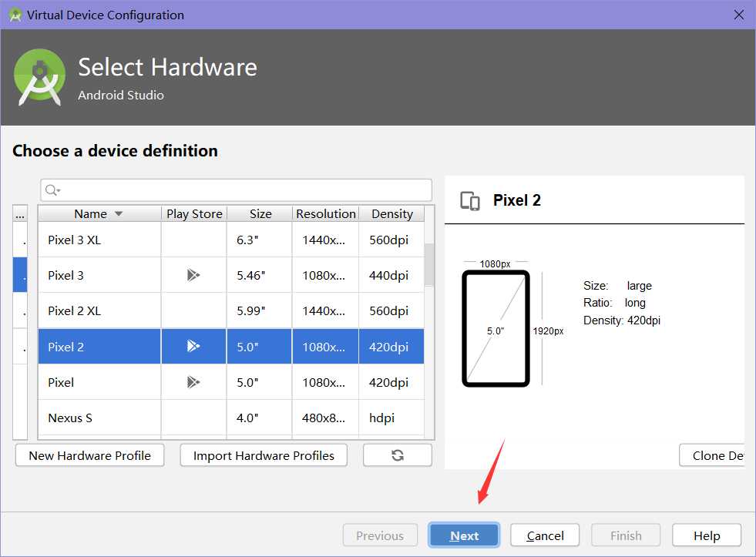The height and width of the screenshot is (557, 756).
Task: Click the device list vertical scrollbar
Action: (x=429, y=265)
